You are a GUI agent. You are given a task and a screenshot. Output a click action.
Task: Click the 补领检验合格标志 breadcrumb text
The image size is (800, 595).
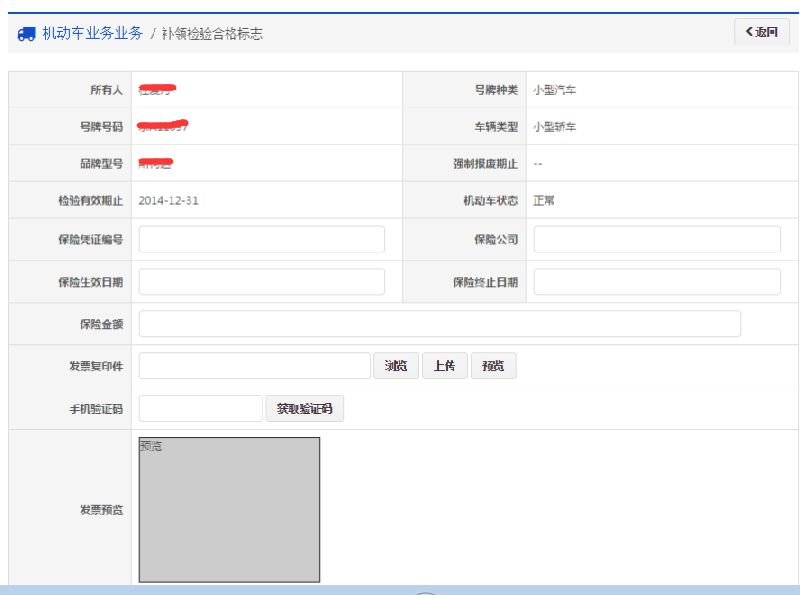212,34
